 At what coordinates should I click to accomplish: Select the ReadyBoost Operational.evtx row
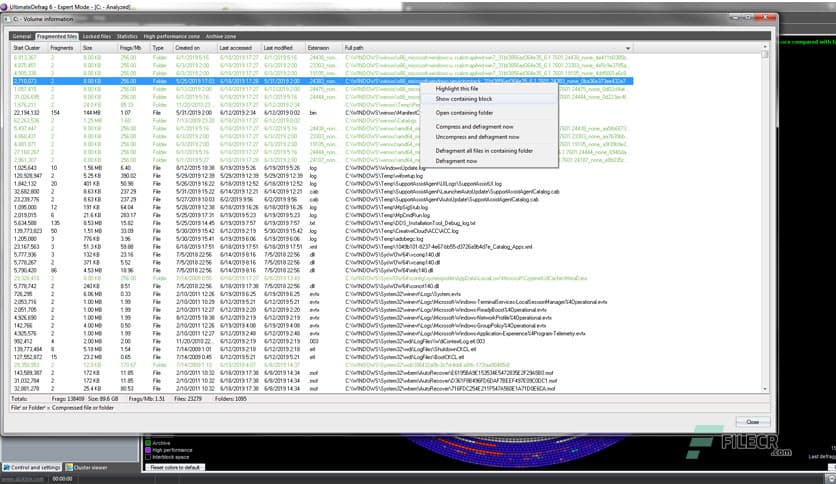[323, 310]
